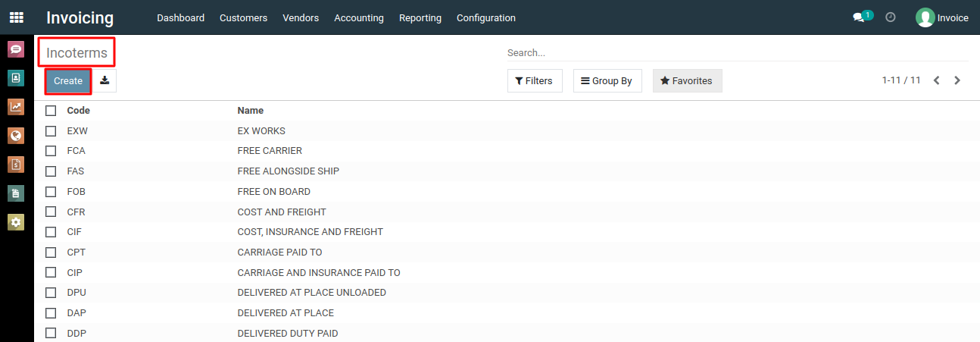
Task: Open the Settings gear sidebar icon
Action: (x=16, y=222)
